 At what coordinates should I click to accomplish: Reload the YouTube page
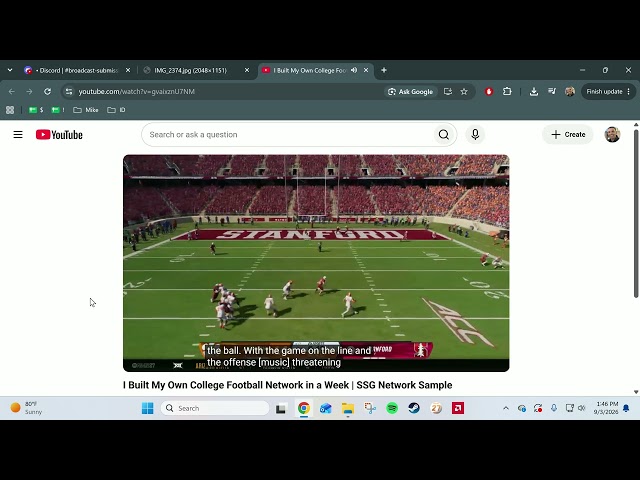point(47,91)
